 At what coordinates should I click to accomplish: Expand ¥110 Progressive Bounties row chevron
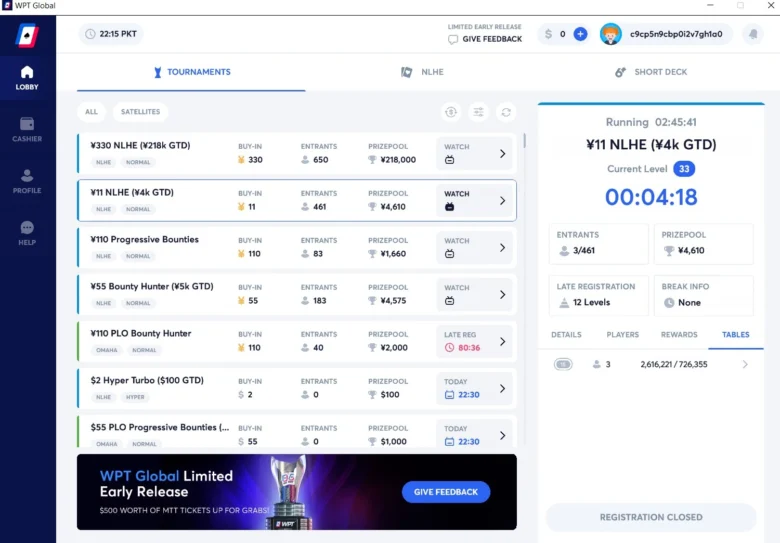coord(502,248)
